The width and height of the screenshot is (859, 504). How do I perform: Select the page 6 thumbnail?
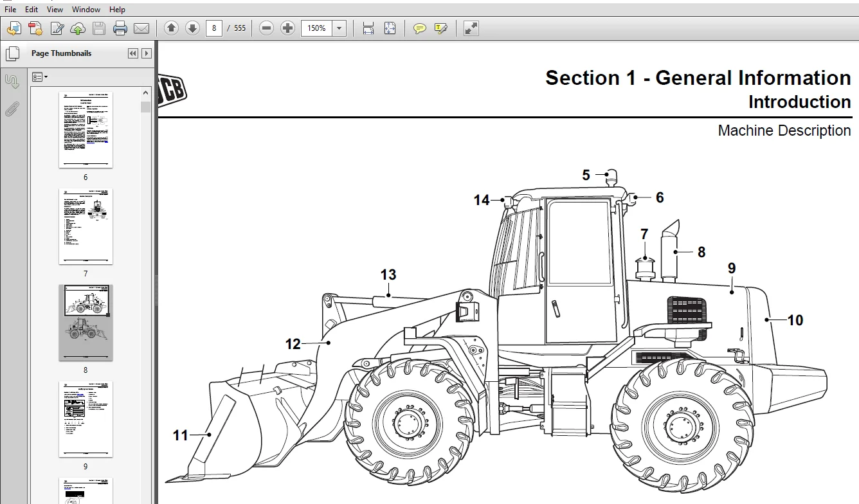[86, 130]
